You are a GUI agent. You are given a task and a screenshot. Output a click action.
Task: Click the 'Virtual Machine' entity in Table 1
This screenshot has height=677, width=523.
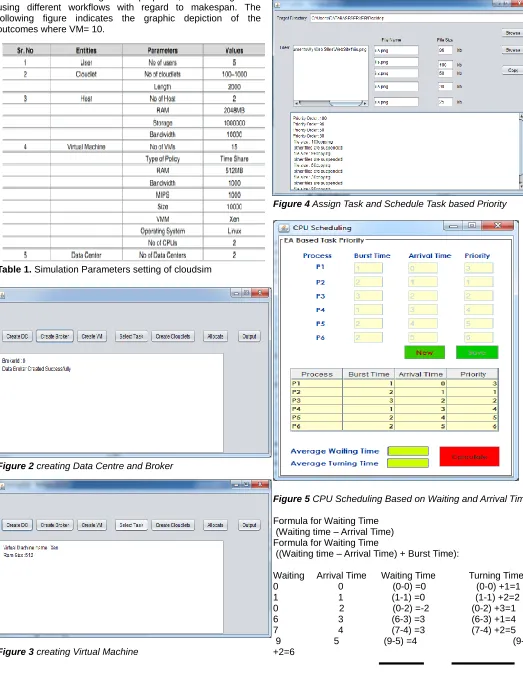pyautogui.click(x=86, y=147)
